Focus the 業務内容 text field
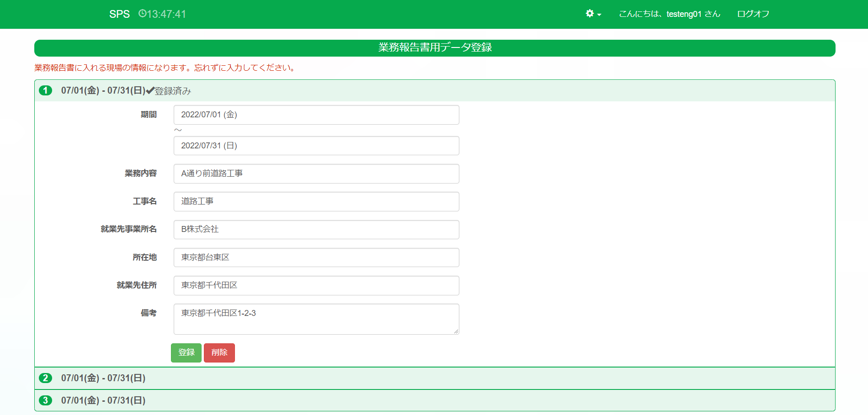The image size is (868, 415). coord(316,173)
